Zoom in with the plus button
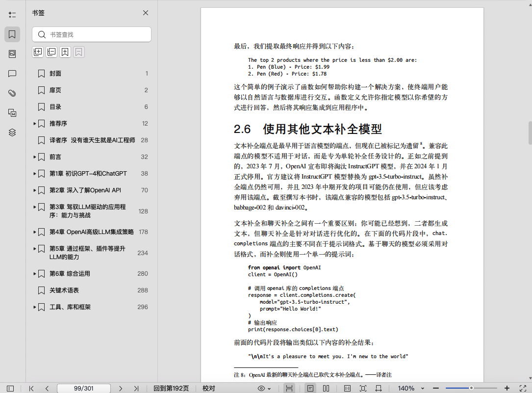This screenshot has width=532, height=393. pyautogui.click(x=507, y=388)
